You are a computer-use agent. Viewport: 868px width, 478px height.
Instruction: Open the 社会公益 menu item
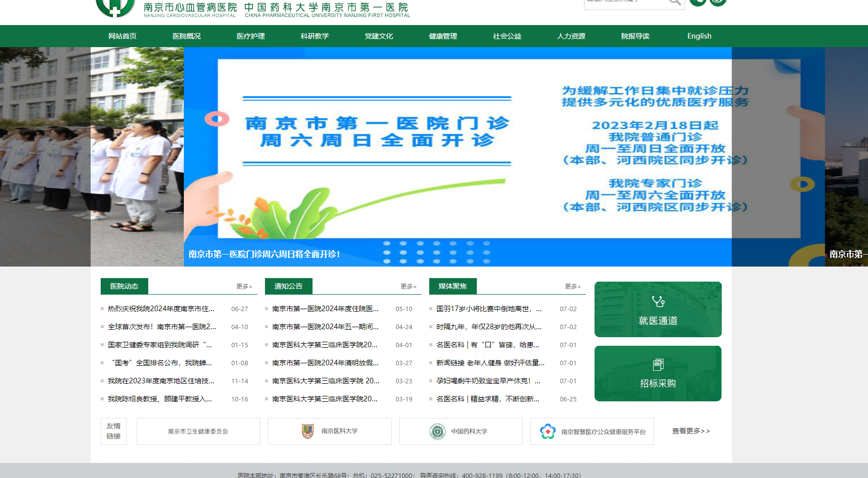[507, 36]
